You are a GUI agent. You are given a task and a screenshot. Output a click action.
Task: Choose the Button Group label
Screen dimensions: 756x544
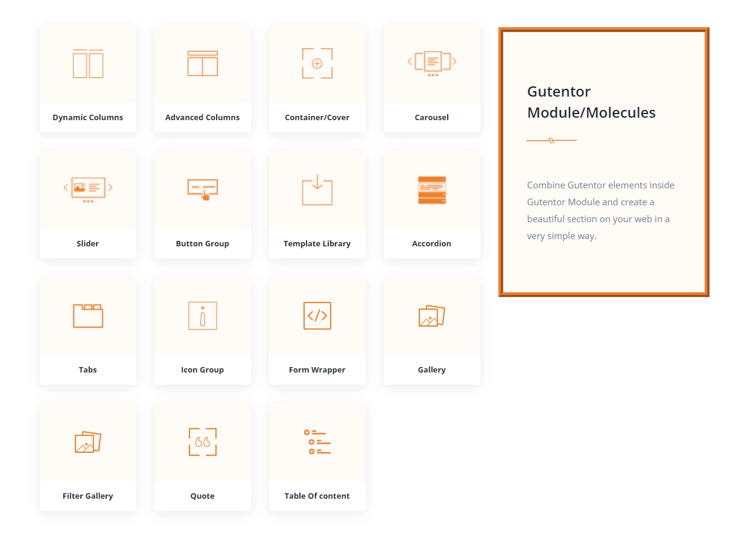pyautogui.click(x=203, y=244)
